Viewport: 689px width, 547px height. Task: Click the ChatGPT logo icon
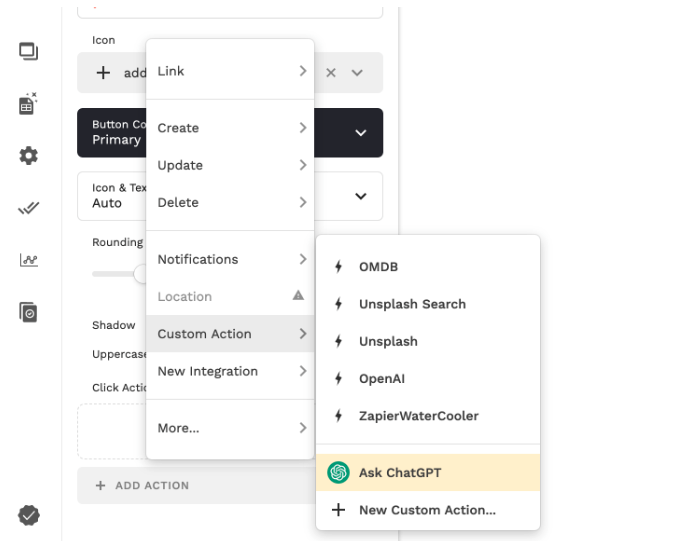pyautogui.click(x=338, y=472)
